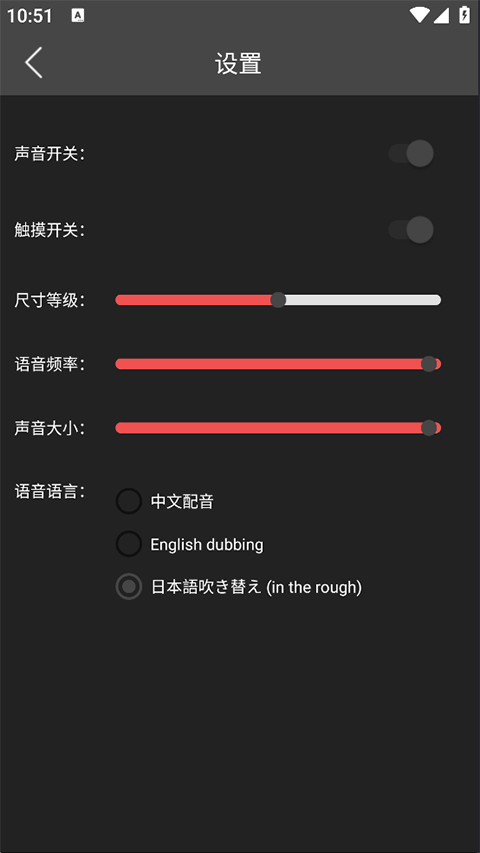
Task: Click the 语音语言 label text
Action: click(50, 492)
